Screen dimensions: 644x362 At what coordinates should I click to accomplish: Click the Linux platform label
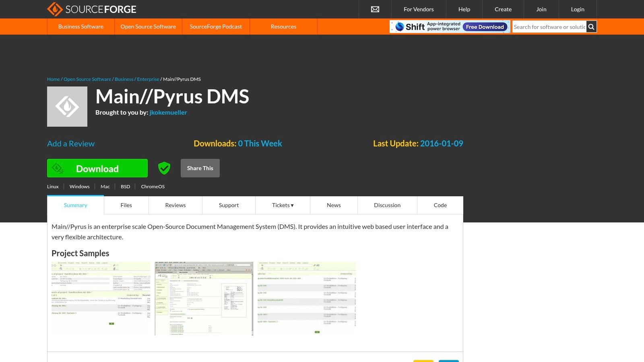pyautogui.click(x=53, y=187)
